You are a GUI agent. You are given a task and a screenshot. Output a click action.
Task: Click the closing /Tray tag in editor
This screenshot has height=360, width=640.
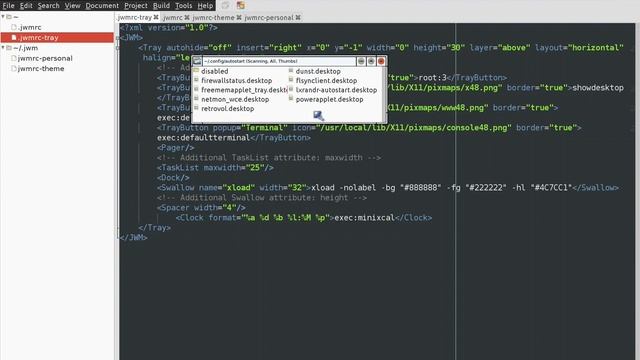[154, 228]
